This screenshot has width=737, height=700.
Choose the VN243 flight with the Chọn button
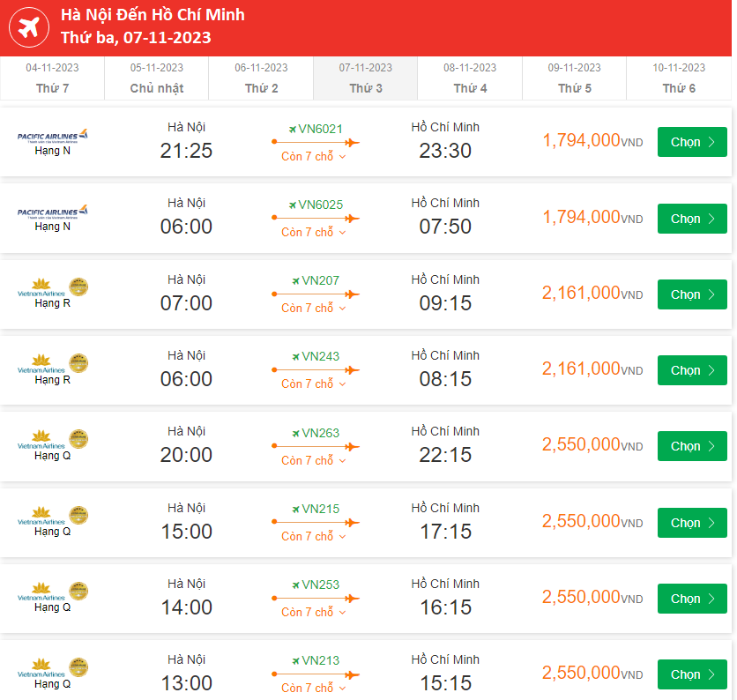692,370
